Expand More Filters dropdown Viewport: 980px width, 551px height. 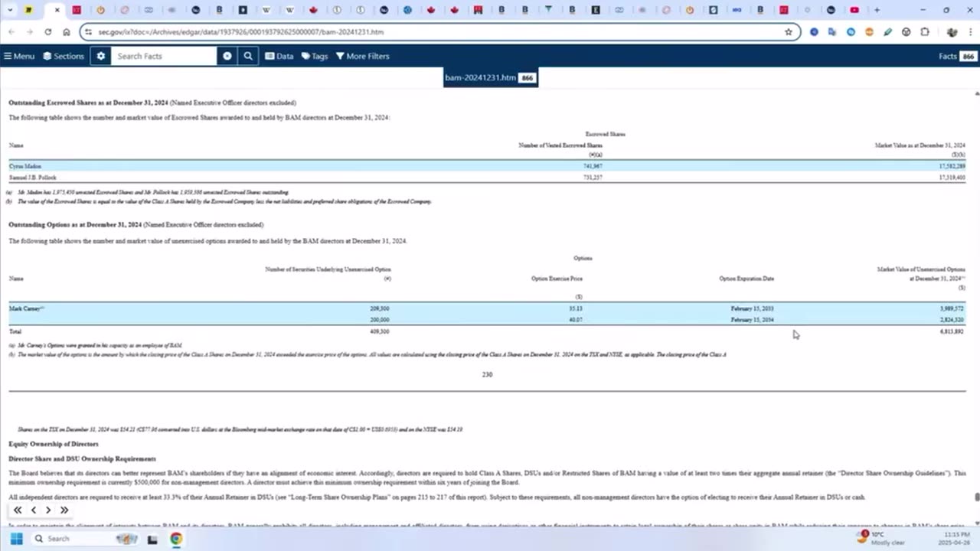coord(363,56)
